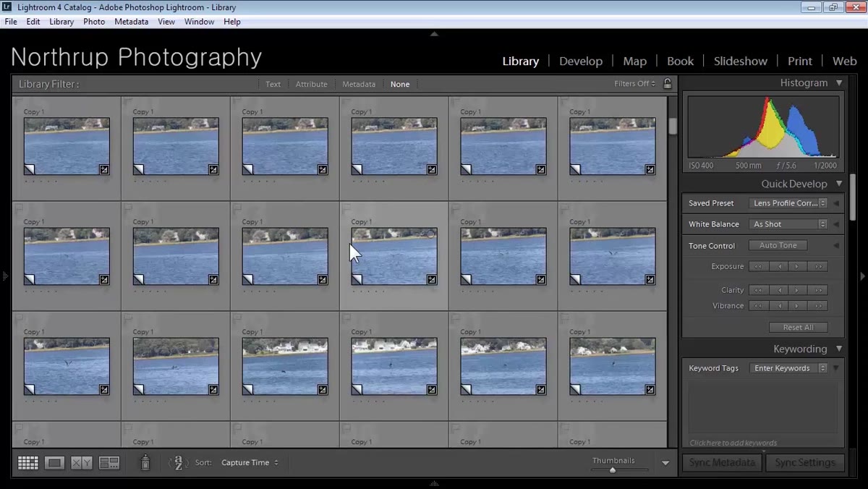Open the Web module
The height and width of the screenshot is (489, 868).
point(844,61)
